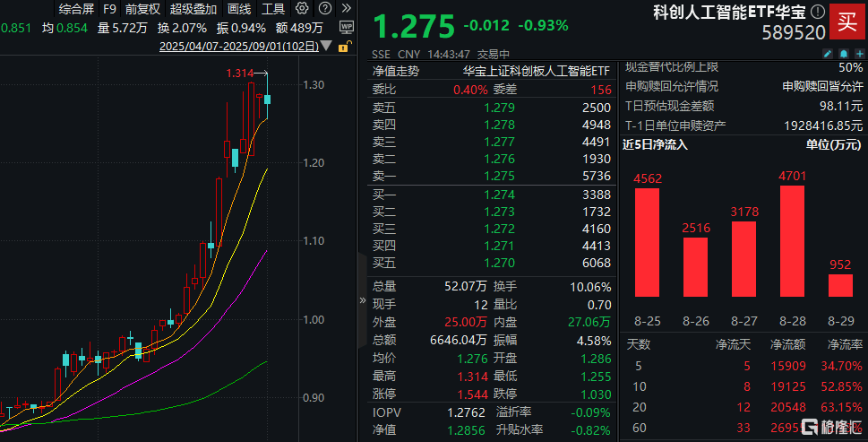Click the current price 1.275 headline

(414, 26)
